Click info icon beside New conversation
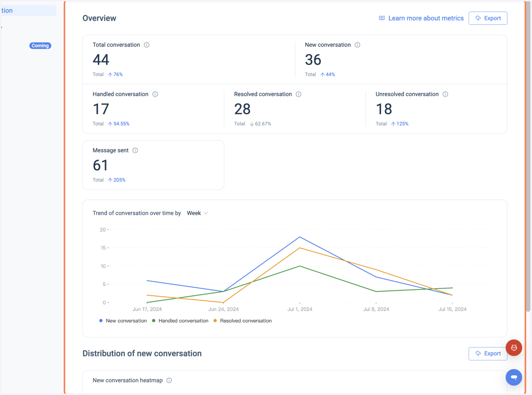The width and height of the screenshot is (532, 395). [357, 45]
